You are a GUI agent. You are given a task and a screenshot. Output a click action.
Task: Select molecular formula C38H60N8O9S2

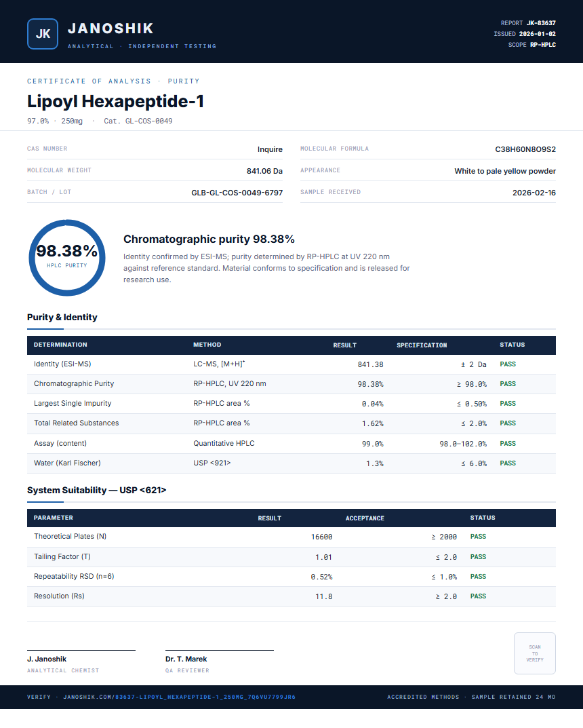[x=525, y=149]
